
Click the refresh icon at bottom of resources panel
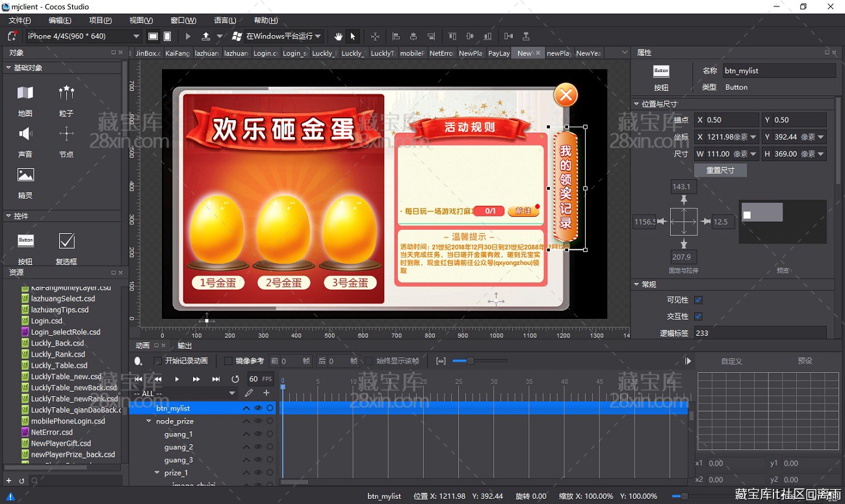[x=21, y=481]
